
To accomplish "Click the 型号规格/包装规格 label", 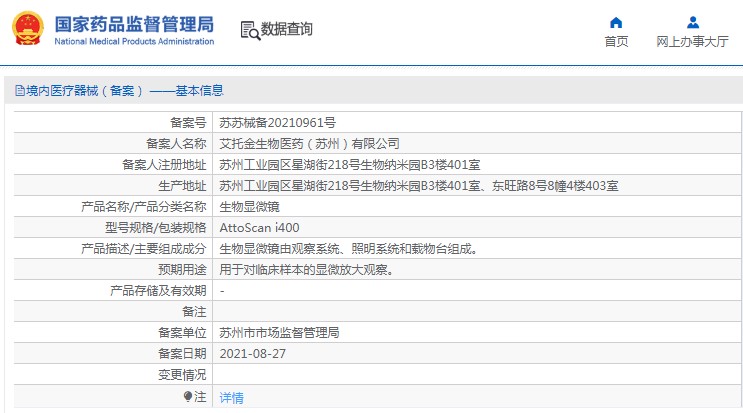I will click(x=155, y=228).
